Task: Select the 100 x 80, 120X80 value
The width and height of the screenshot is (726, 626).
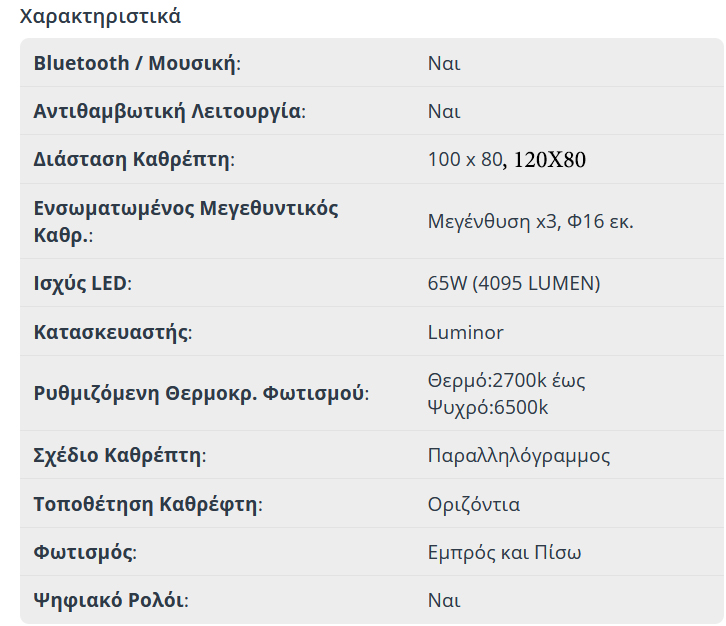Action: [506, 159]
